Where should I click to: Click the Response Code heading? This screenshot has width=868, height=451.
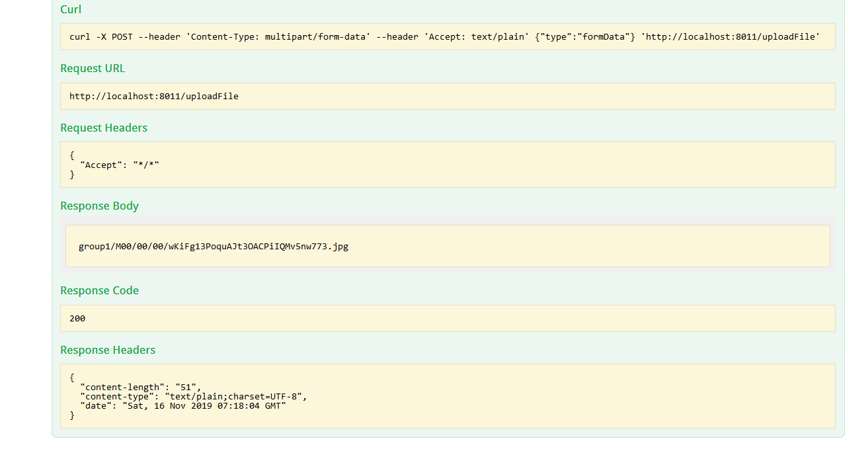tap(99, 290)
